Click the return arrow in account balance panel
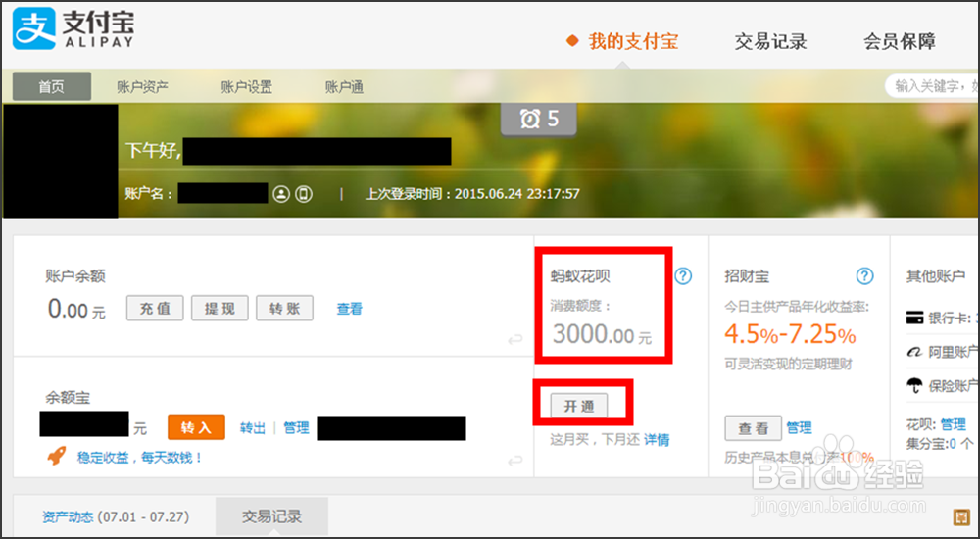This screenshot has width=980, height=539. click(515, 339)
